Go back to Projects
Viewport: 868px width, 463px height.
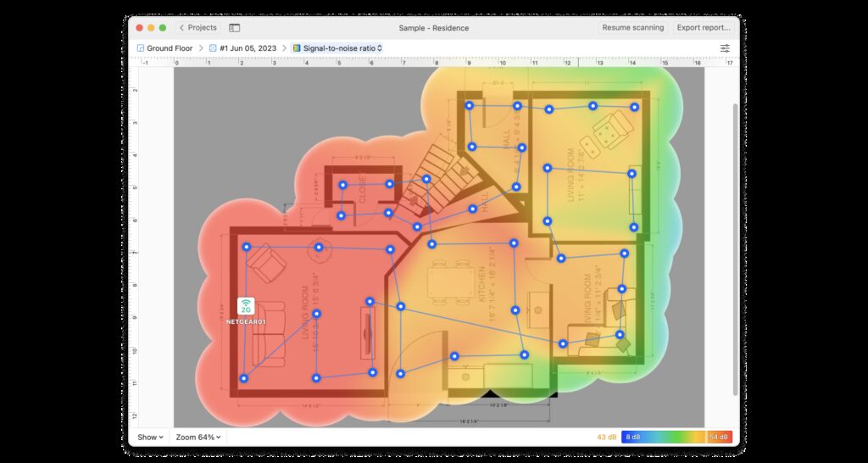click(x=198, y=28)
